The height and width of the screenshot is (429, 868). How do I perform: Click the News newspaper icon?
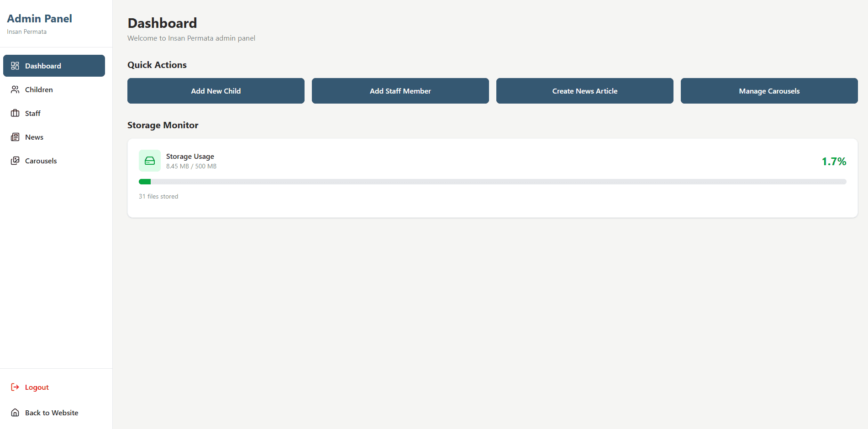15,137
